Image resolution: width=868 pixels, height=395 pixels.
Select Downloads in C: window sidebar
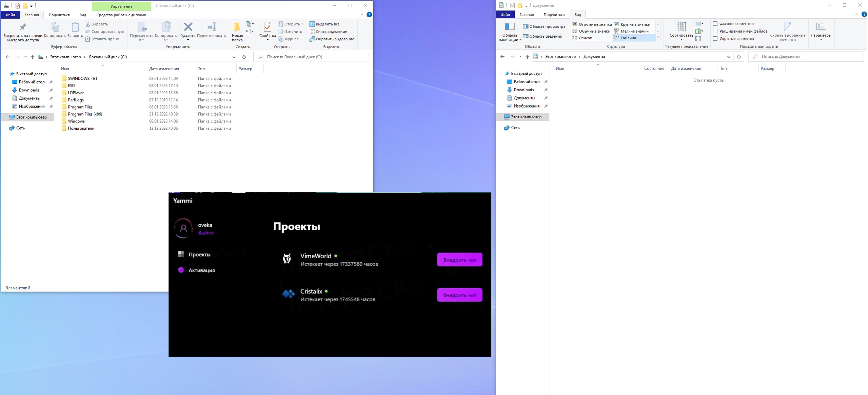[x=29, y=90]
